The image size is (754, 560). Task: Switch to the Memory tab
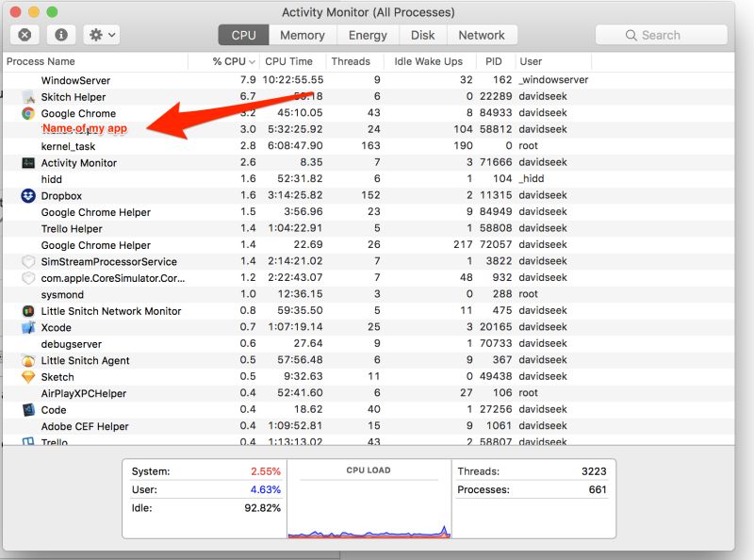tap(303, 35)
